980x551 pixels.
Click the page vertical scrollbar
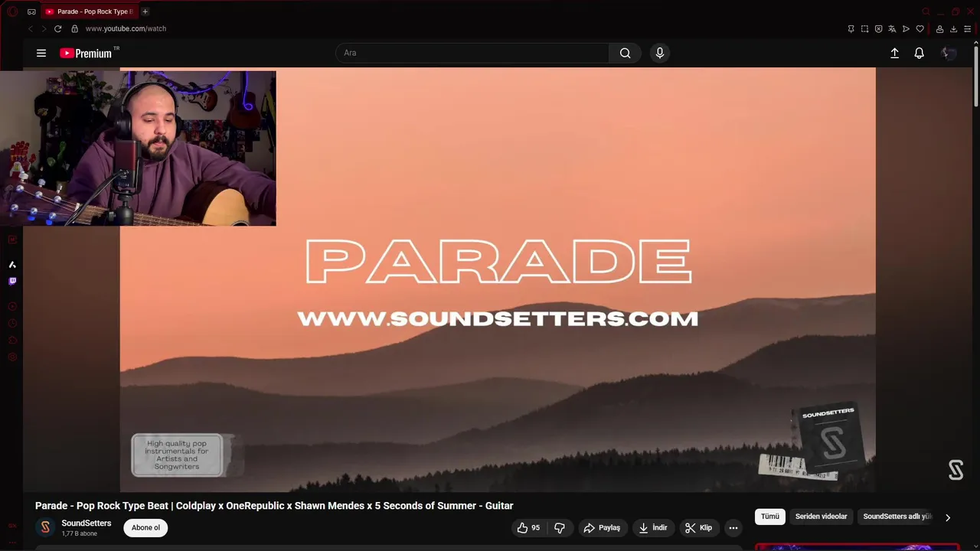975,77
